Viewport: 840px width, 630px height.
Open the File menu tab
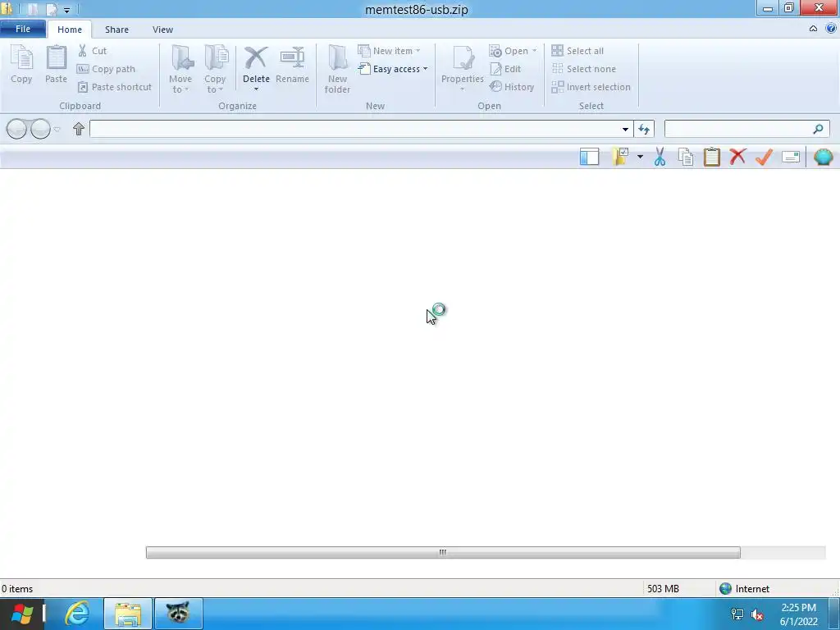coord(23,29)
